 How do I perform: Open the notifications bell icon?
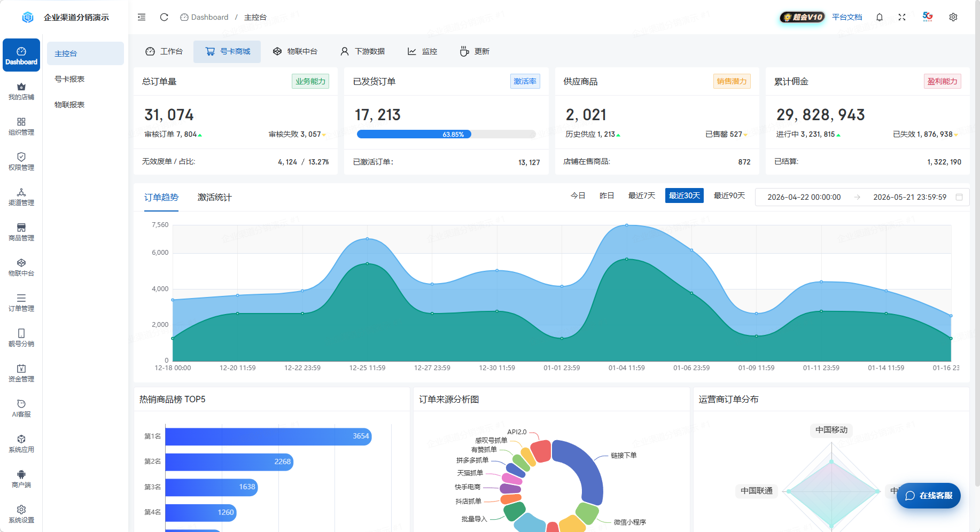tap(880, 17)
